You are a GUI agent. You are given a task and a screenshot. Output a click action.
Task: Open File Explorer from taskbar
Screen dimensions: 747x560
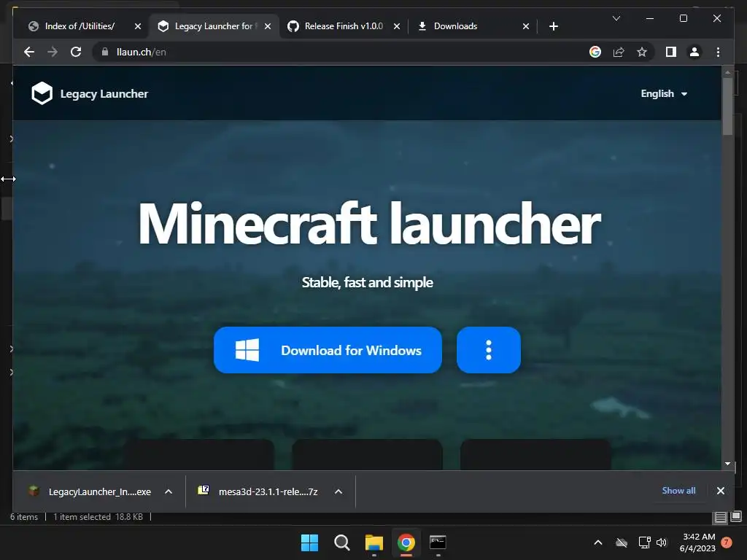[374, 542]
